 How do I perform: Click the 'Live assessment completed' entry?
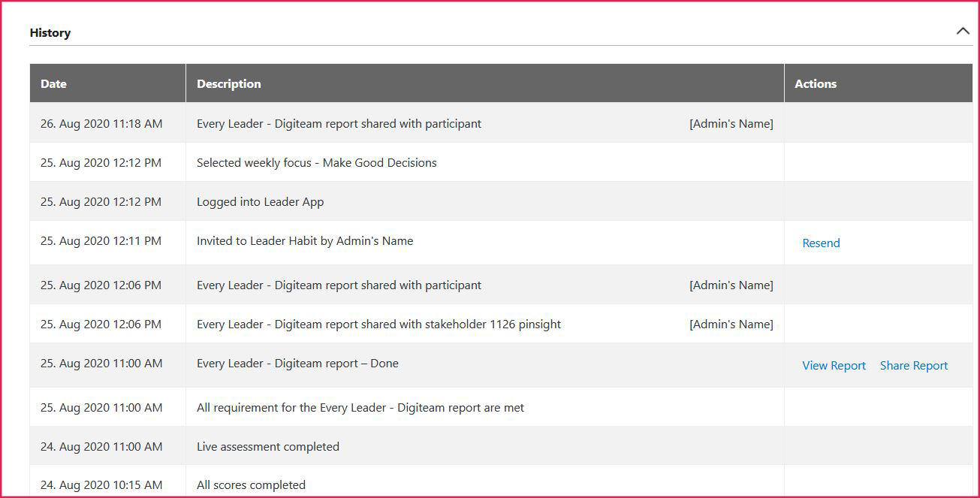[x=267, y=447]
